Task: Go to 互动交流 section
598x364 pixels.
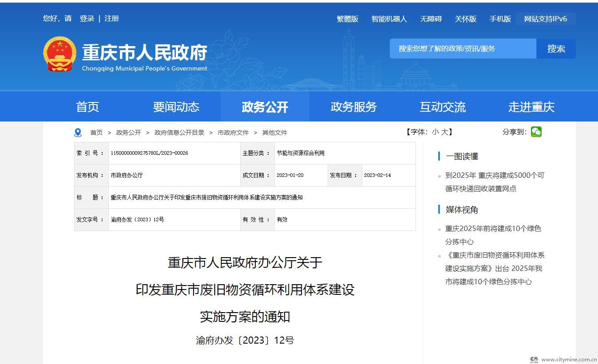Action: pyautogui.click(x=443, y=107)
